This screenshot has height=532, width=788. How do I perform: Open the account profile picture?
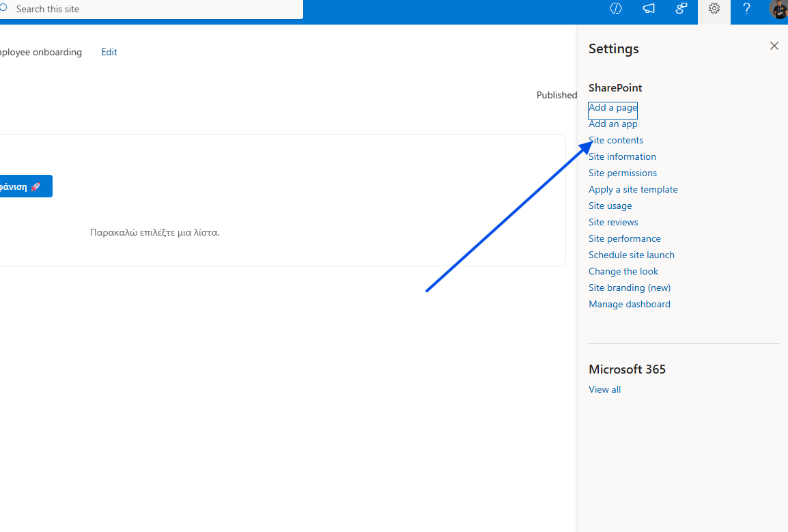pyautogui.click(x=779, y=9)
